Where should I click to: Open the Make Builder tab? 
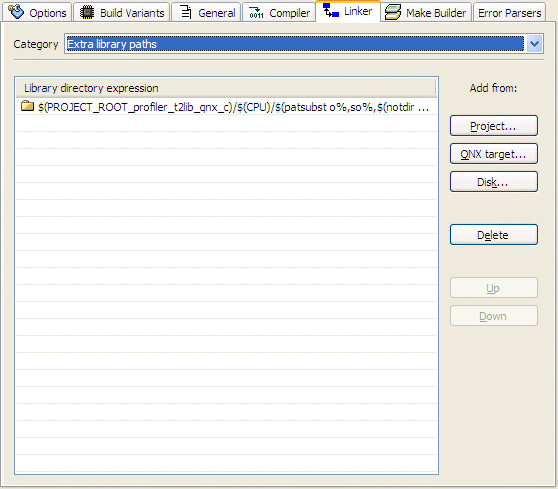pyautogui.click(x=426, y=12)
